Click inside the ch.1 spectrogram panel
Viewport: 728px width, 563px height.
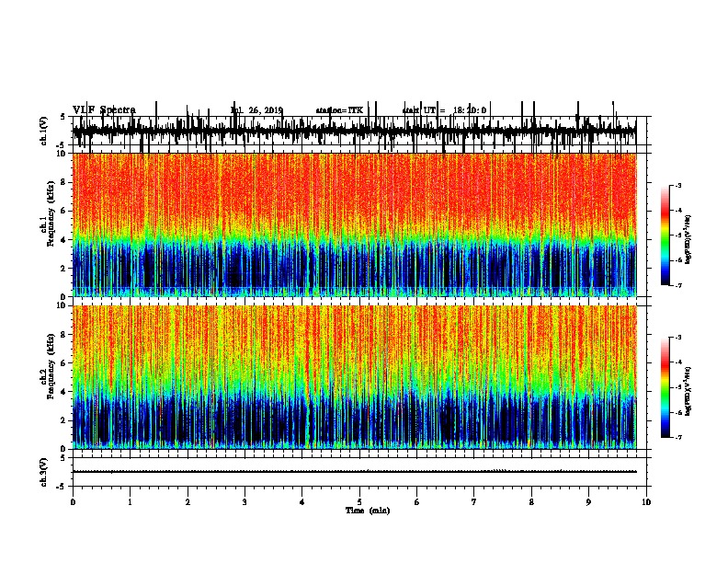tap(354, 224)
